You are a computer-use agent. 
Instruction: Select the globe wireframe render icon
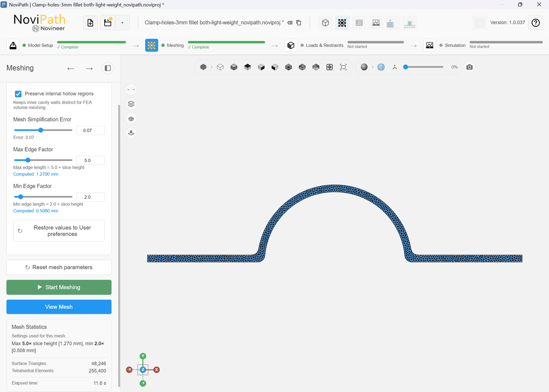pos(381,67)
